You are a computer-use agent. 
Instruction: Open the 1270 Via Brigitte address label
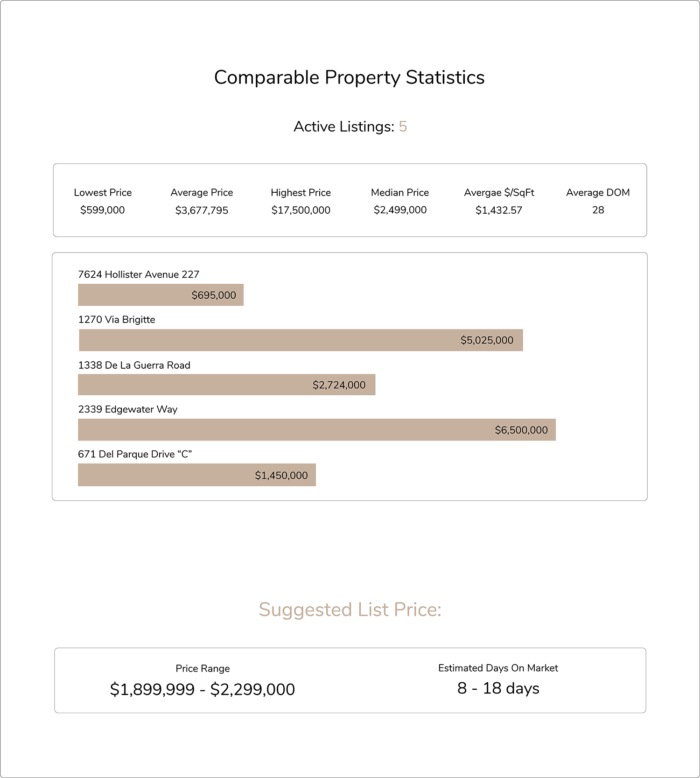(117, 320)
